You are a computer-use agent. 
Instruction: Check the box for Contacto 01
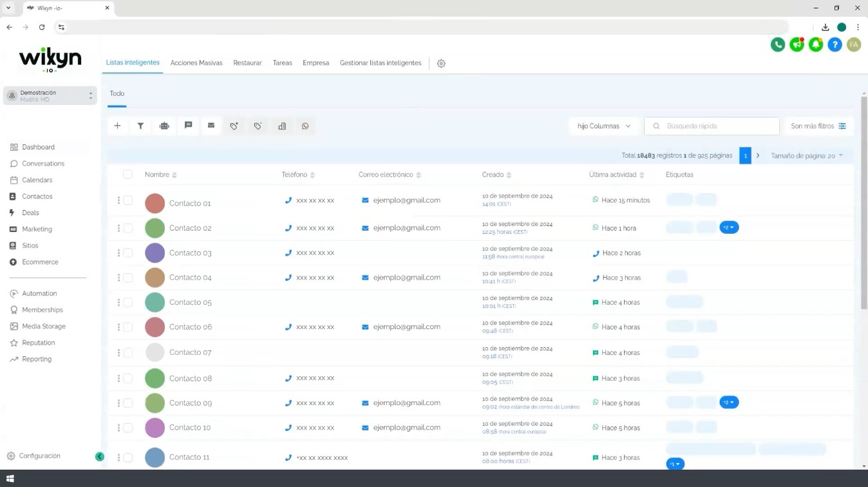tap(128, 200)
